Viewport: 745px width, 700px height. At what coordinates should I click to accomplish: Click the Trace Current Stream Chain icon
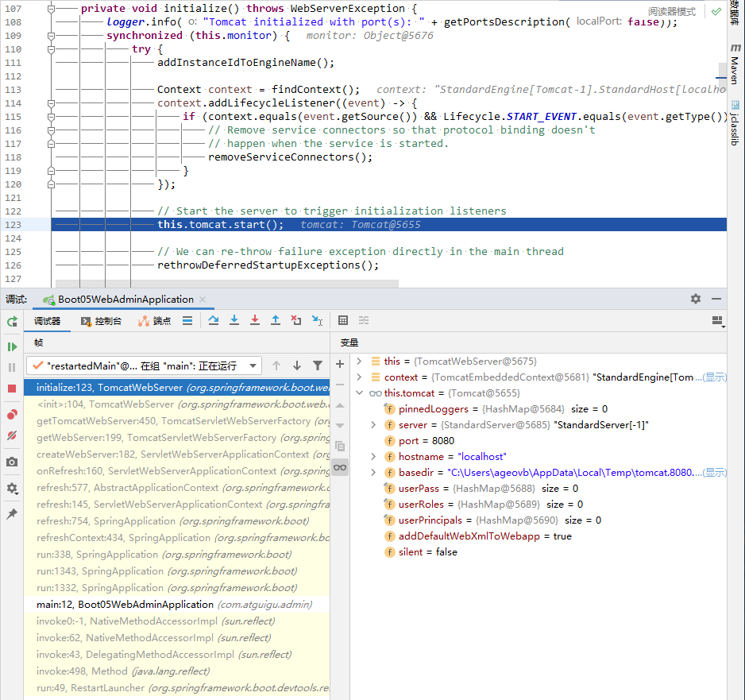coord(364,321)
